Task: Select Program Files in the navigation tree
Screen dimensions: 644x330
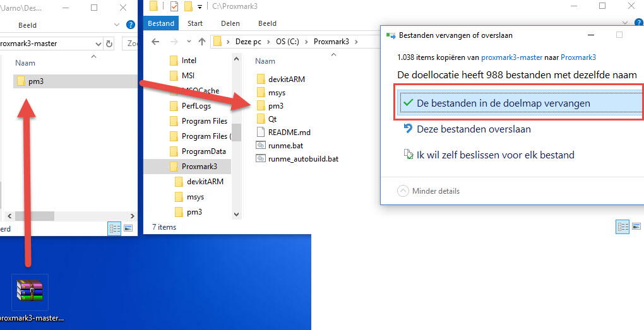Action: click(199, 121)
